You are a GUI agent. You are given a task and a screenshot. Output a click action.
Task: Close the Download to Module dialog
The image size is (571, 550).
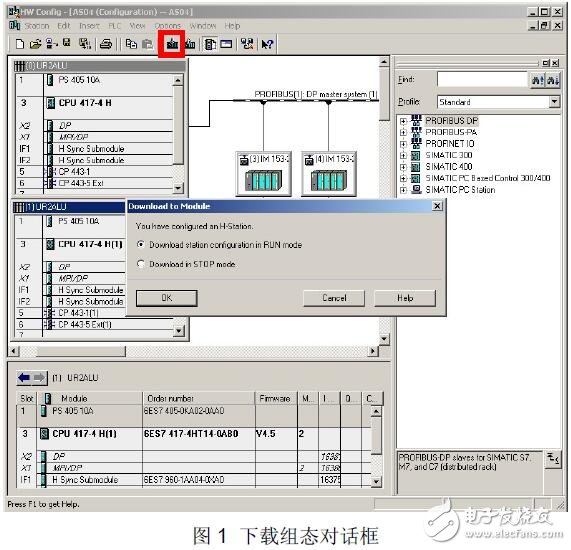click(437, 206)
